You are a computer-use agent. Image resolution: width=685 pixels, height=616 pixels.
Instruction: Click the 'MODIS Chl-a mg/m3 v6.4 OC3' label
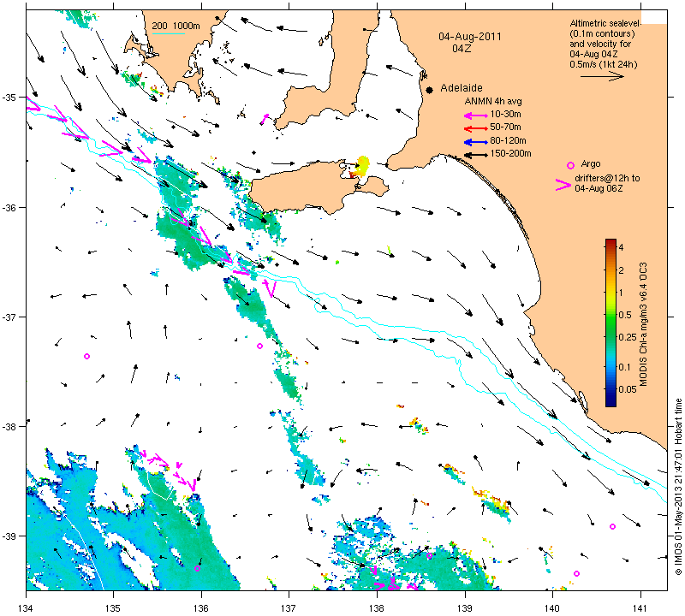[x=644, y=324]
